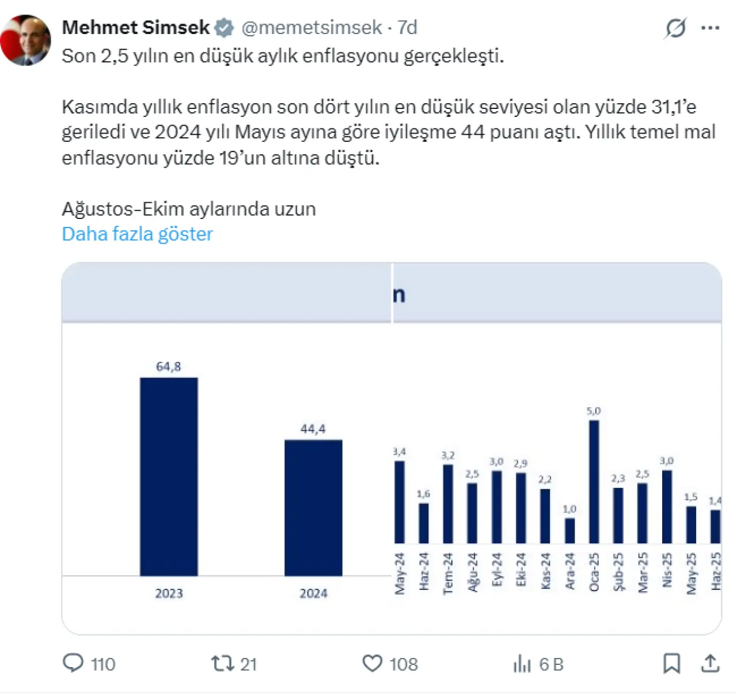
Task: Click the Grok slash-circle icon
Action: click(x=675, y=28)
